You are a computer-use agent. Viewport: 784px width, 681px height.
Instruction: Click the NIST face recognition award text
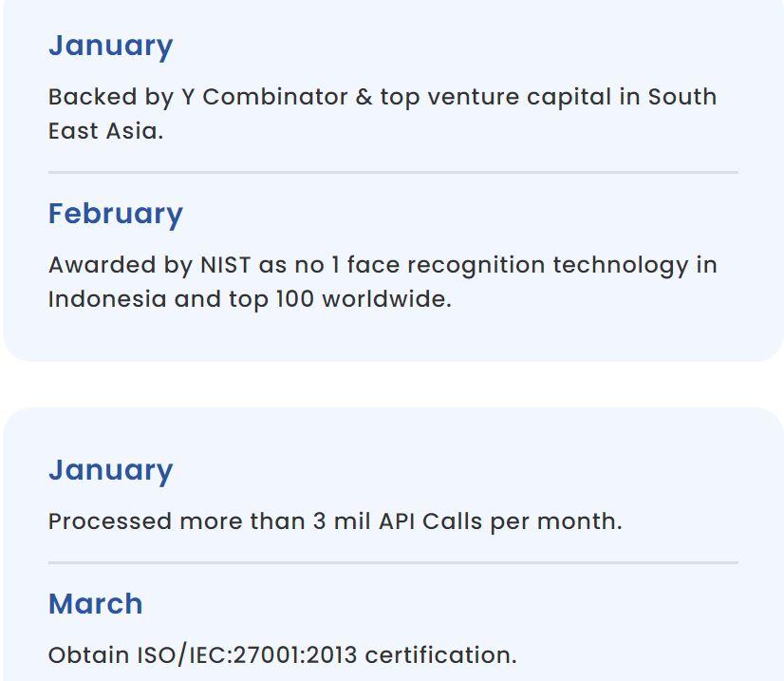[383, 282]
